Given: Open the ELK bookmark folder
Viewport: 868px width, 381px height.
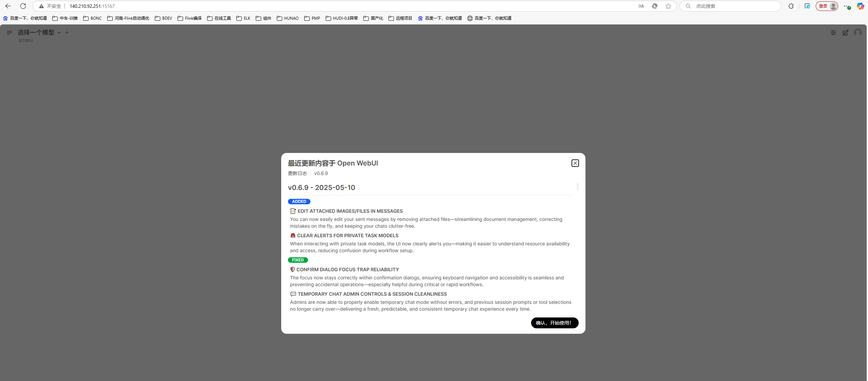Looking at the screenshot, I should [243, 18].
